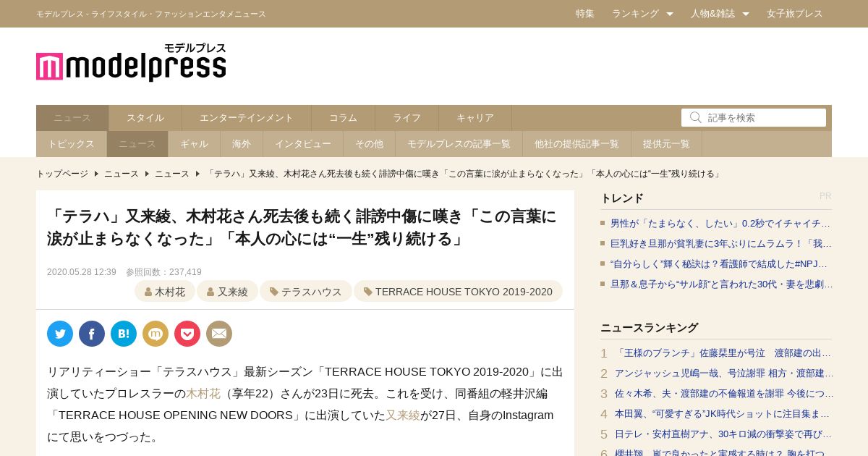
Task: Share article on Twitter
Action: 60,334
